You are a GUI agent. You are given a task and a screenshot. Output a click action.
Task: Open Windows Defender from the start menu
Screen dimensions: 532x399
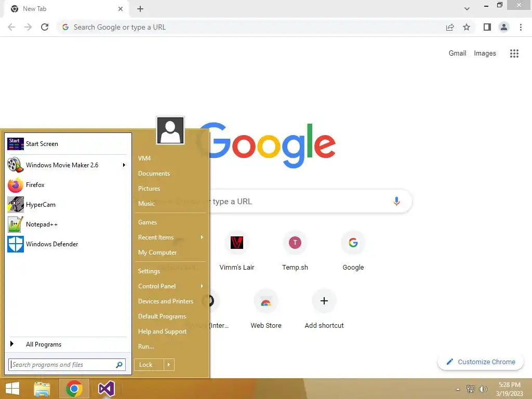[67, 244]
